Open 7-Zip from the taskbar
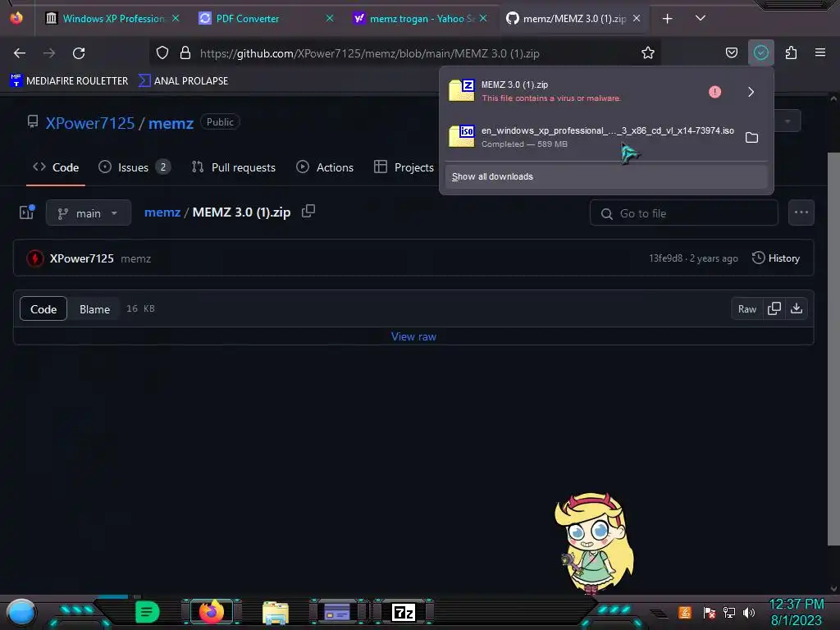The width and height of the screenshot is (840, 630). (404, 612)
